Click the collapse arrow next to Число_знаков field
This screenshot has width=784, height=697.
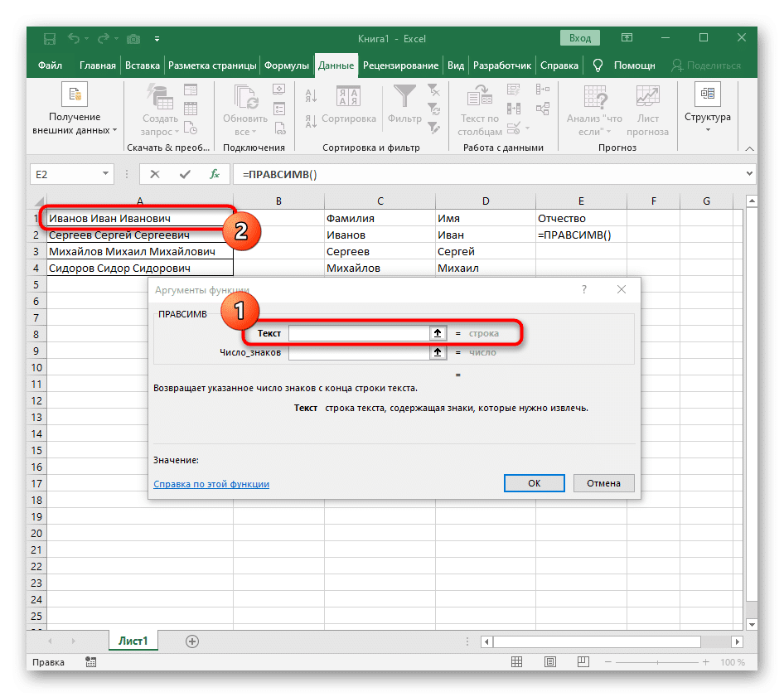[x=438, y=351]
